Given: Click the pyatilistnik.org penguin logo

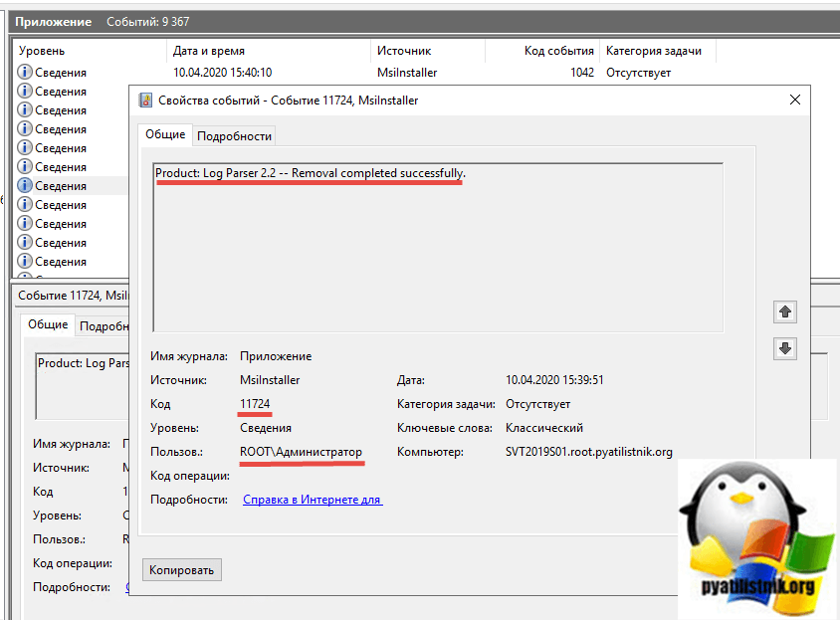Looking at the screenshot, I should pyautogui.click(x=752, y=537).
